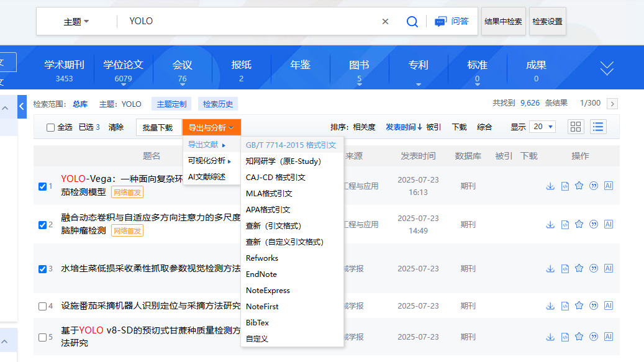
Task: Open the 主题 search field dropdown
Action: pyautogui.click(x=74, y=20)
